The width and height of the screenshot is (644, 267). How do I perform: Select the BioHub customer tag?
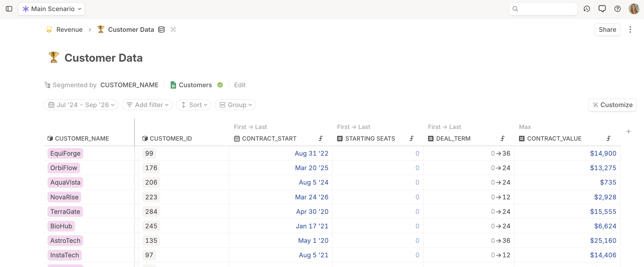click(x=61, y=226)
